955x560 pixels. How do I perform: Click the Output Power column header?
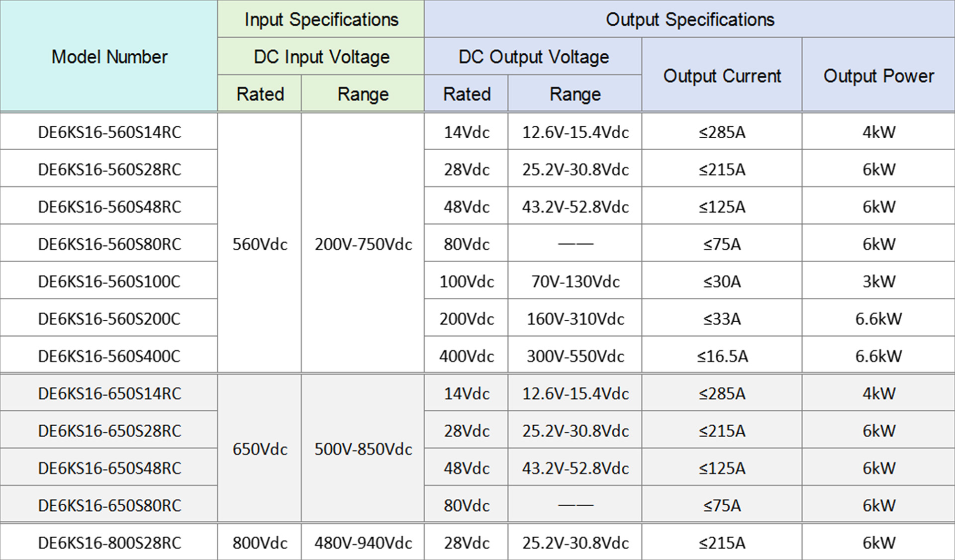coord(878,76)
